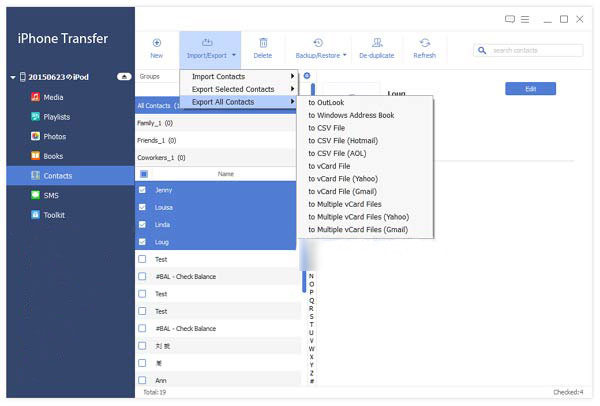Select the second #BAL - Check Balance row
Image resolution: width=600 pixels, height=406 pixels.
pyautogui.click(x=218, y=328)
